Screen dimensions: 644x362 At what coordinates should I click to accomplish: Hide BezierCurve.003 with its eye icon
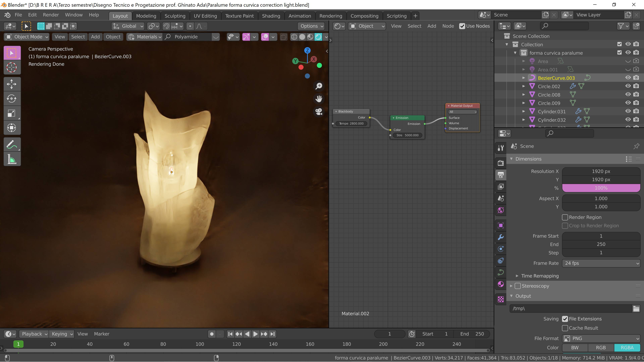click(628, 78)
